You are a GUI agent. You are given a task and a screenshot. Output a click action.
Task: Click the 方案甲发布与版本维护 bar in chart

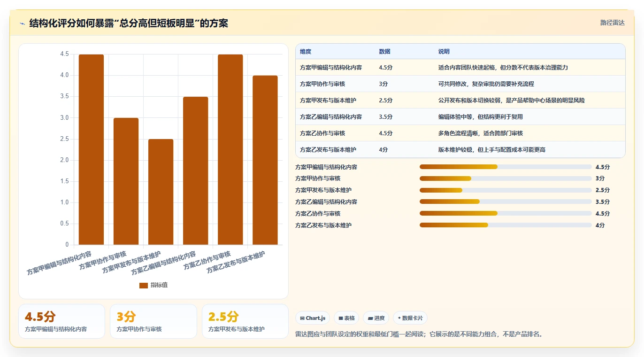tap(161, 192)
